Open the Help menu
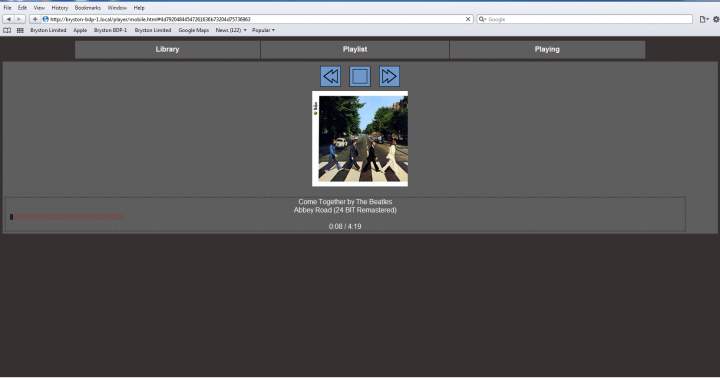Image resolution: width=720 pixels, height=378 pixels. pyautogui.click(x=139, y=8)
